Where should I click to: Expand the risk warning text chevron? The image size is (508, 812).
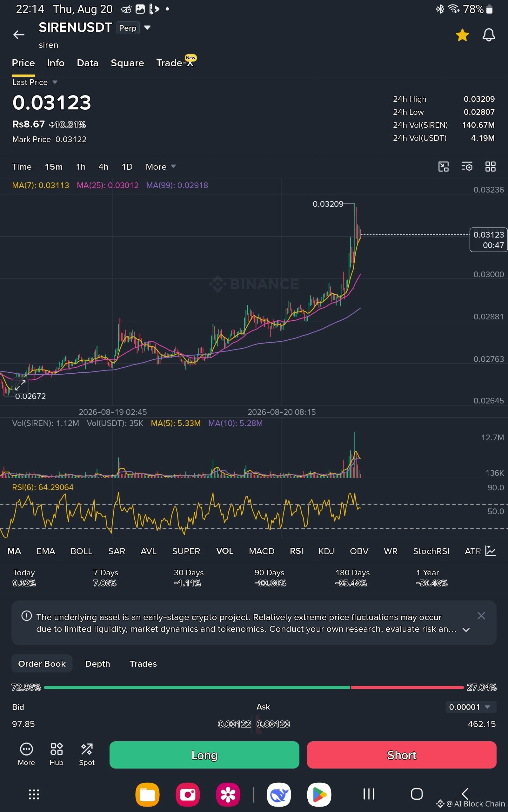[466, 630]
